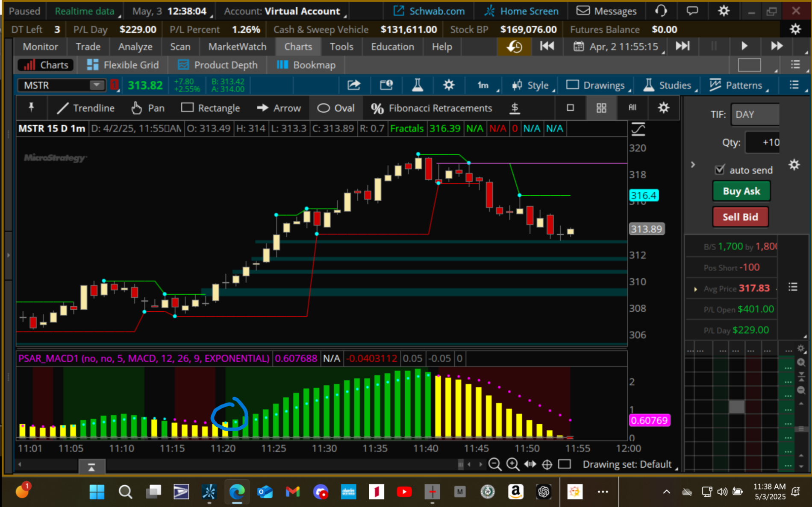This screenshot has height=507, width=812.
Task: Expand the Studies dropdown menu
Action: pyautogui.click(x=669, y=85)
